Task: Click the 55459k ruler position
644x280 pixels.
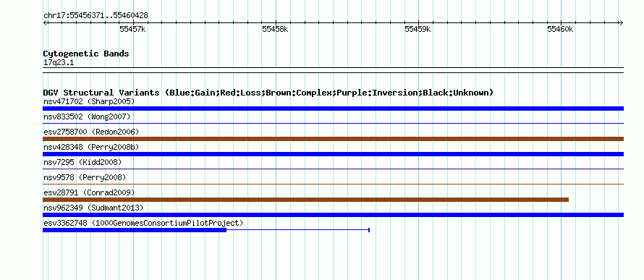Action: point(418,29)
